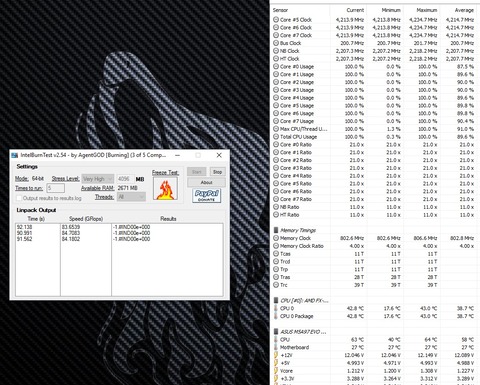Image resolution: width=480 pixels, height=385 pixels.
Task: Click the CPU 0 Package thermometer icon
Action: [x=276, y=316]
